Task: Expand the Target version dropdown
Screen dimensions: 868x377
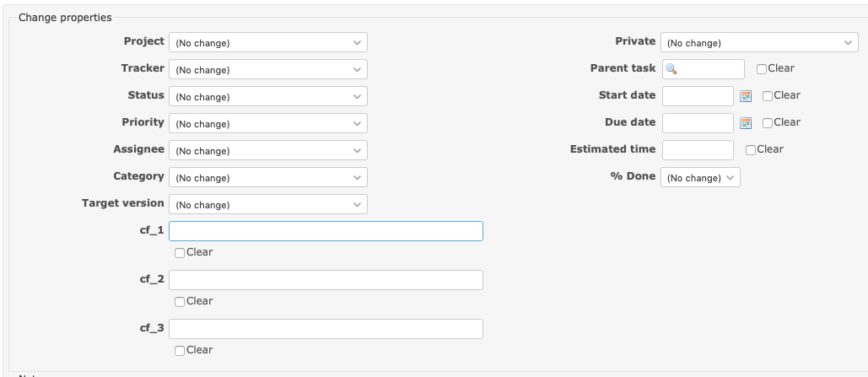Action: tap(268, 204)
